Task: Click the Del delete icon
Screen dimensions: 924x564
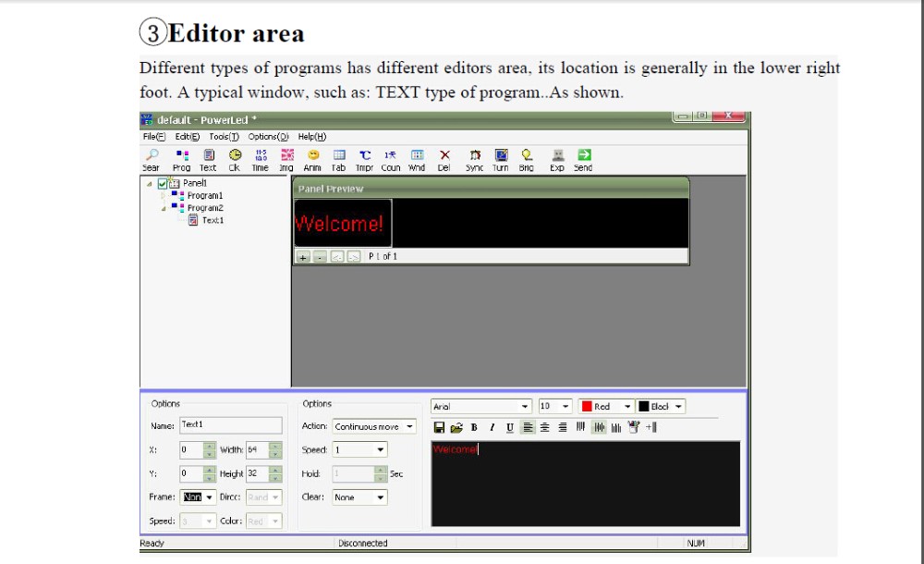Action: coord(444,156)
